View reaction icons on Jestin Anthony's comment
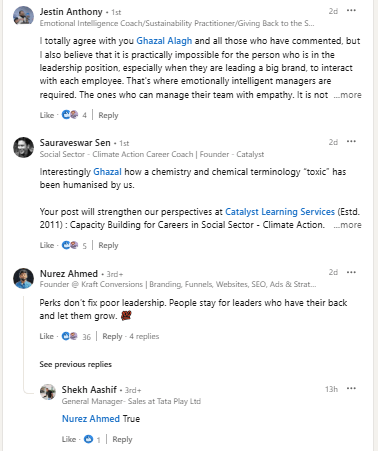The image size is (378, 451). tap(70, 115)
